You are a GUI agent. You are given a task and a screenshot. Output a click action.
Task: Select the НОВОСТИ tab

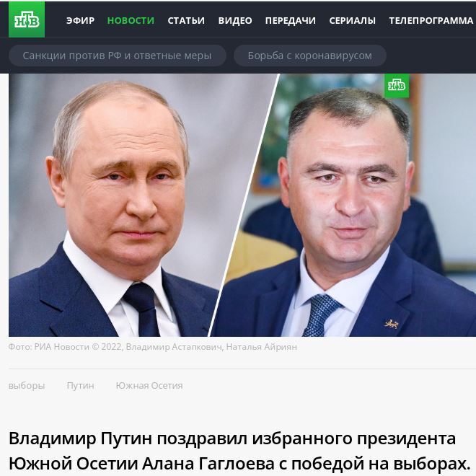pyautogui.click(x=131, y=20)
